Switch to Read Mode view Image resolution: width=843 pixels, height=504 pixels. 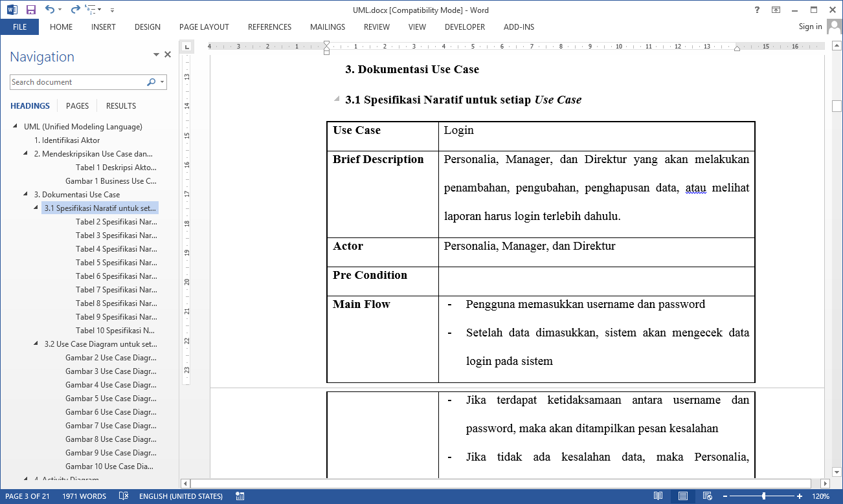(x=658, y=496)
